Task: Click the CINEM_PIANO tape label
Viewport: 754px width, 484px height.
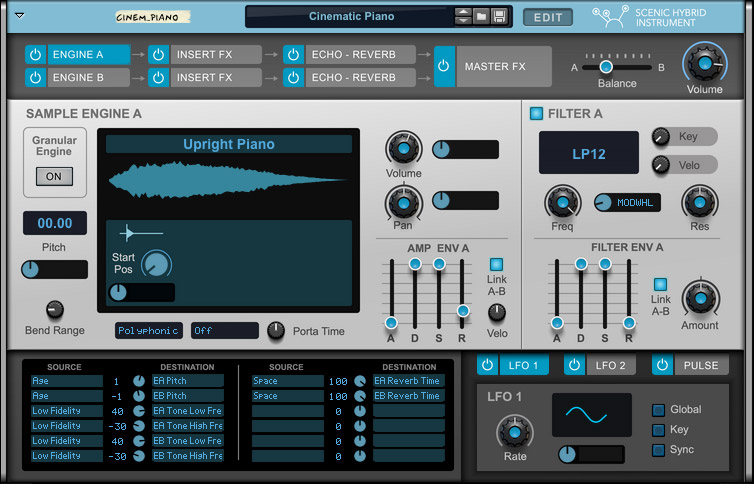Action: (x=152, y=17)
